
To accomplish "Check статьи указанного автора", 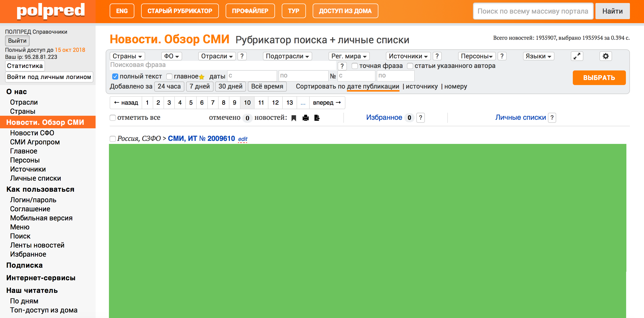I will pyautogui.click(x=410, y=66).
